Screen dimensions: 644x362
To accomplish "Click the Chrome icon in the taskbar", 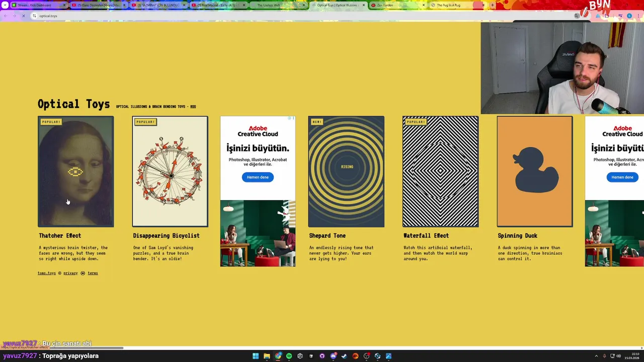I will (278, 356).
